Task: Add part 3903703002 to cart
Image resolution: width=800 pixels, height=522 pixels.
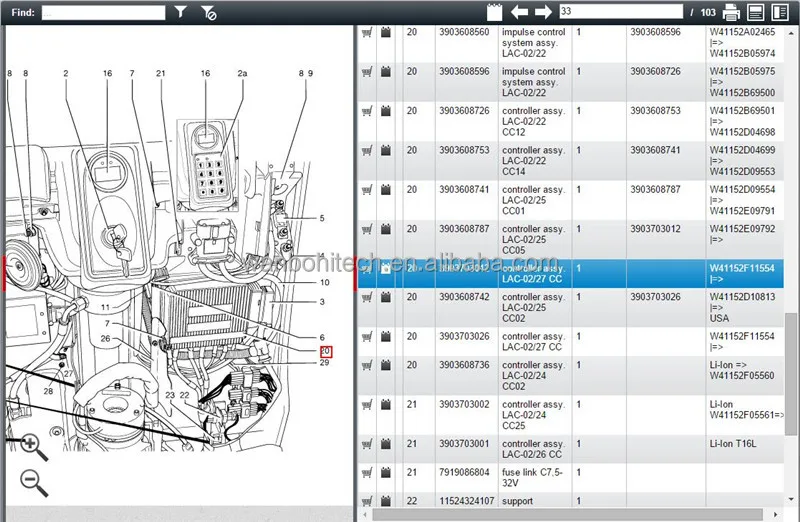Action: pyautogui.click(x=367, y=405)
